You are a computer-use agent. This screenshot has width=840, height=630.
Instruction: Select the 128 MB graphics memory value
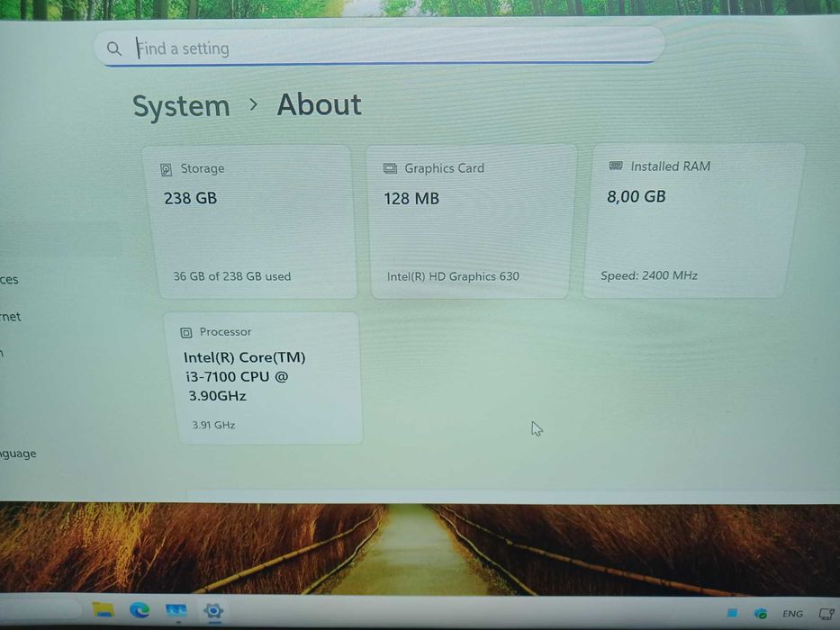[x=411, y=199]
